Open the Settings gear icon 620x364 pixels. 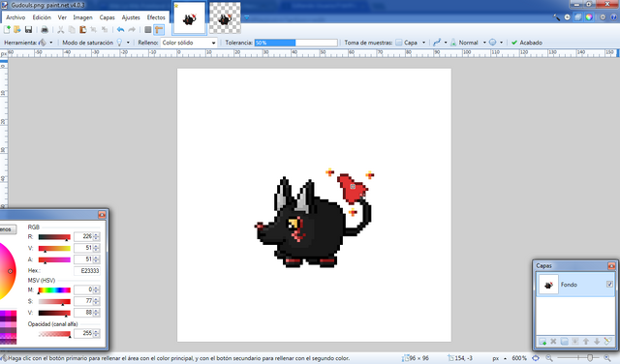click(603, 17)
